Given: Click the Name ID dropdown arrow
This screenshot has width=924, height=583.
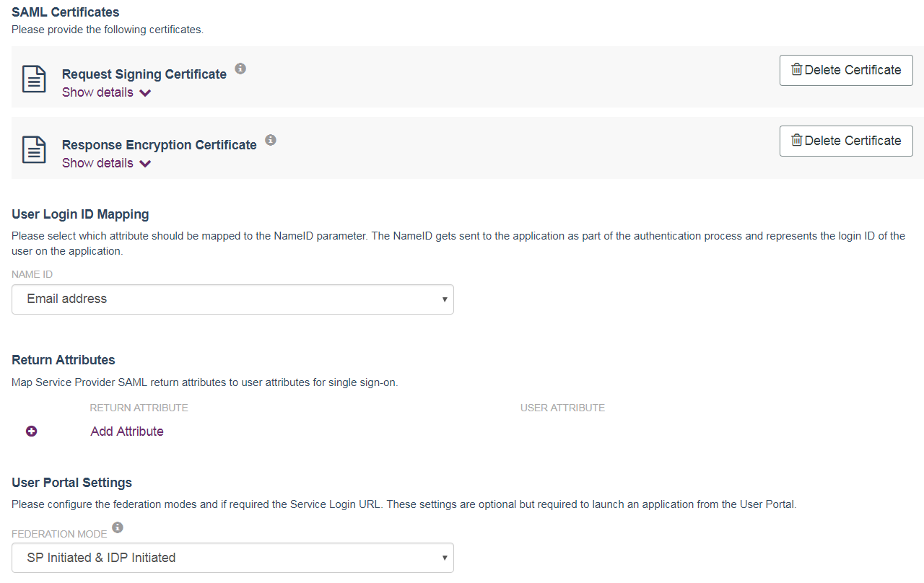Looking at the screenshot, I should pos(445,299).
